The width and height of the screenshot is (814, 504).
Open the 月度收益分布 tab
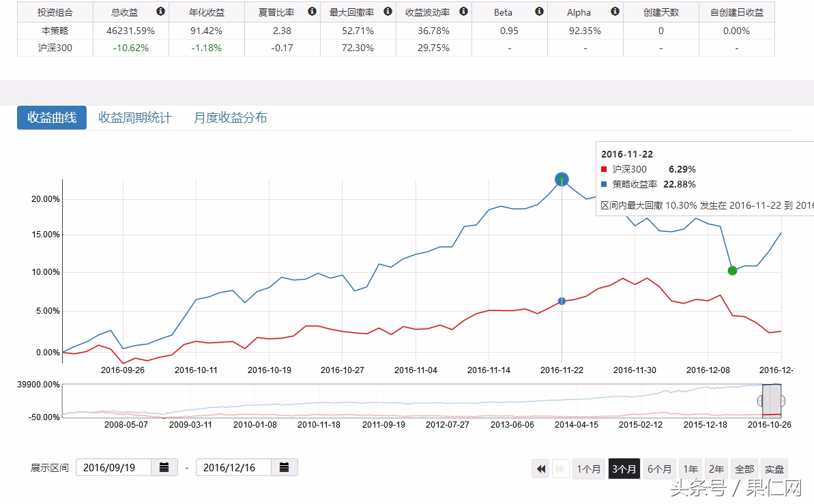(232, 117)
